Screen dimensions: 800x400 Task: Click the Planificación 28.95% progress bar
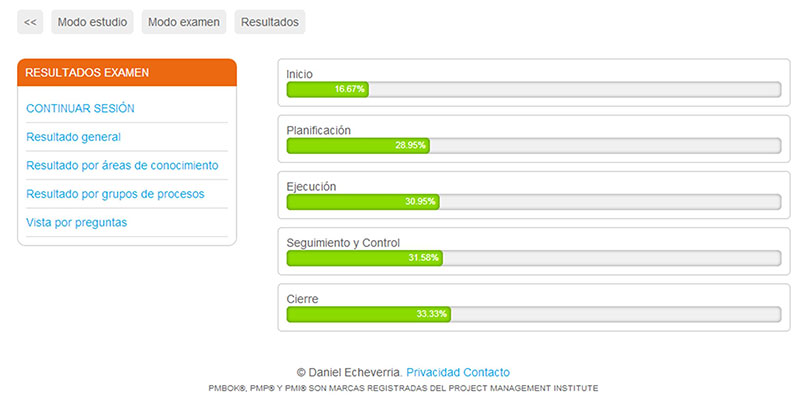(x=534, y=145)
